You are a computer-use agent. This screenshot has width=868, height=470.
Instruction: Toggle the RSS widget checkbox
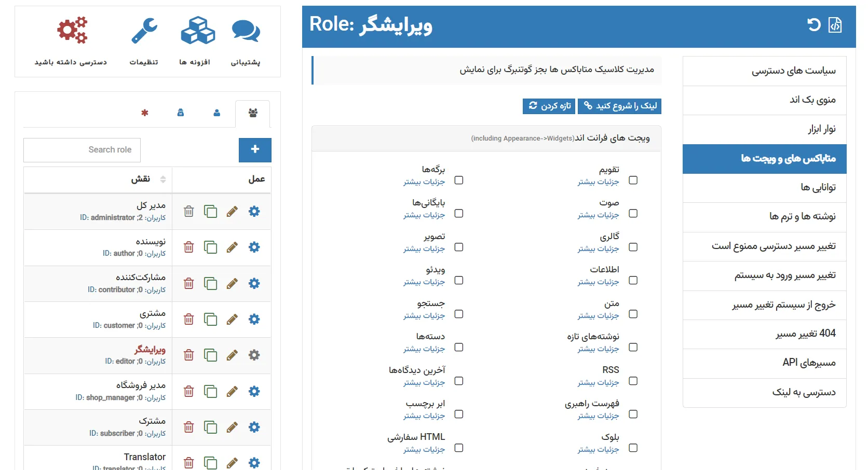click(x=633, y=381)
